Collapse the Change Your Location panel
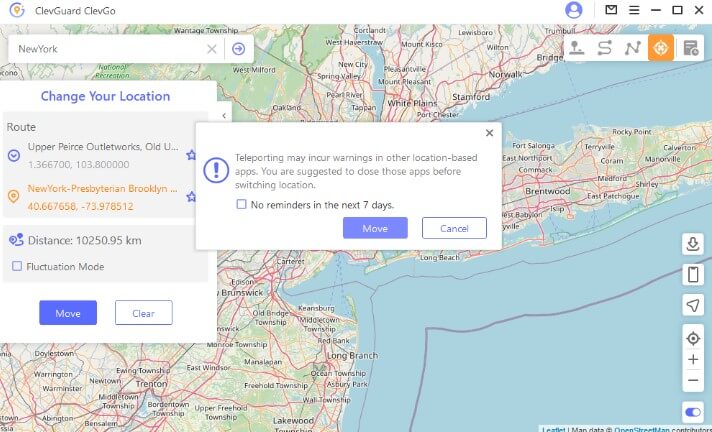Viewport: 712px width, 432px height. click(224, 115)
